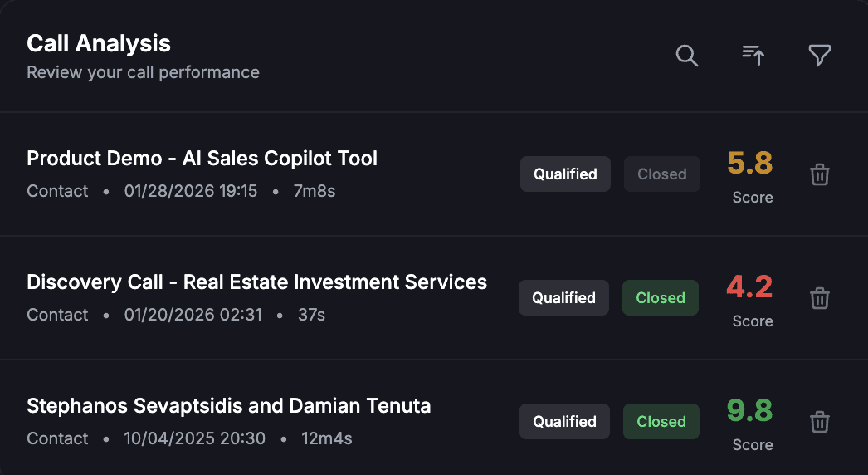
Task: Toggle Qualified badge on Stephanos Sevaptsidis call
Action: pyautogui.click(x=564, y=422)
